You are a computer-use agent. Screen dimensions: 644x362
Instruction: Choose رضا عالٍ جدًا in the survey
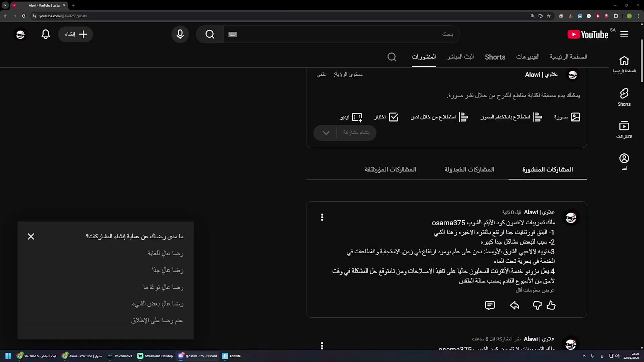[168, 270]
